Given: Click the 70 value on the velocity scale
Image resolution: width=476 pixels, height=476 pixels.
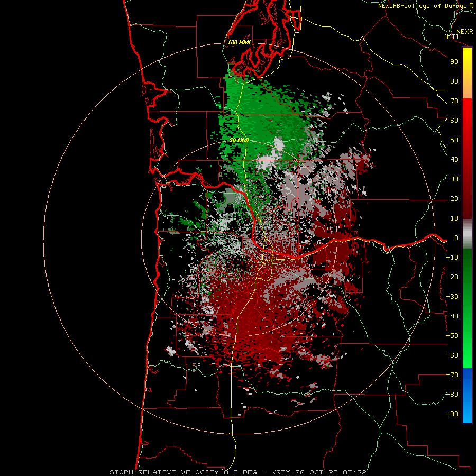Looking at the screenshot, I should 454,101.
